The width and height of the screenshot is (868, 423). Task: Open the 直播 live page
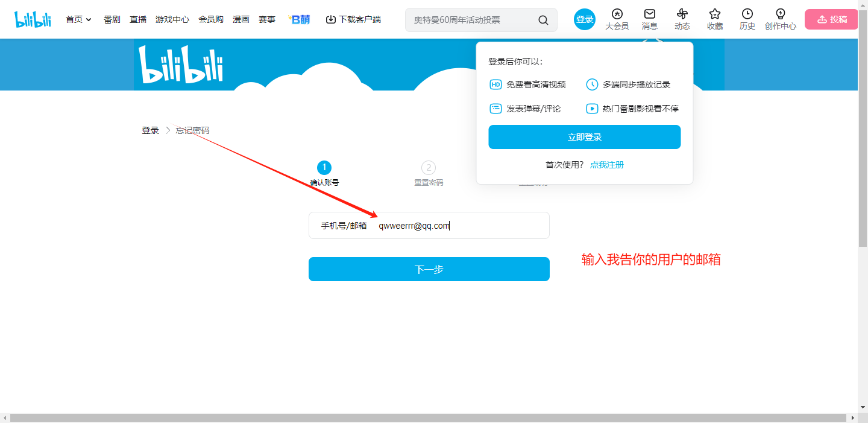coord(138,19)
